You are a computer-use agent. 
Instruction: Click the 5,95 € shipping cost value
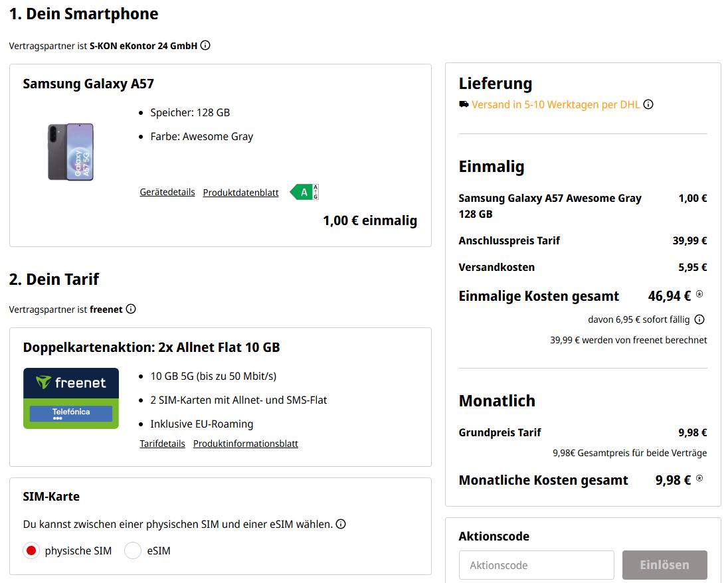pyautogui.click(x=693, y=268)
